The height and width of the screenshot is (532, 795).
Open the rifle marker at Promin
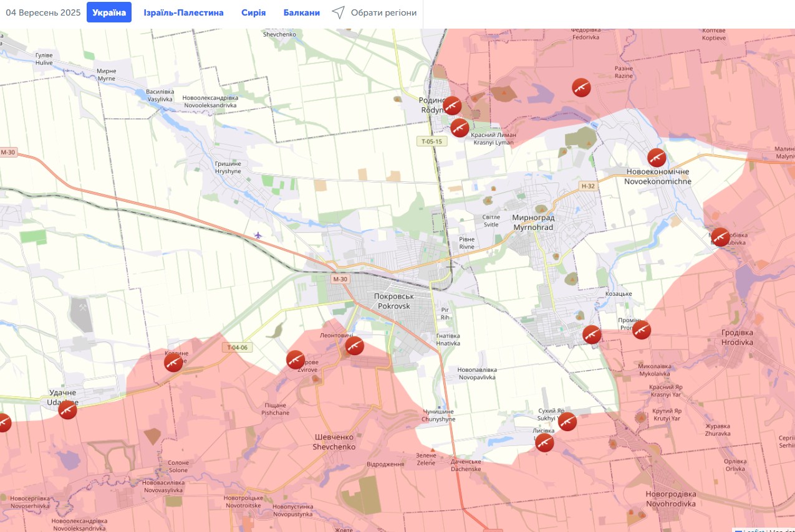(642, 330)
